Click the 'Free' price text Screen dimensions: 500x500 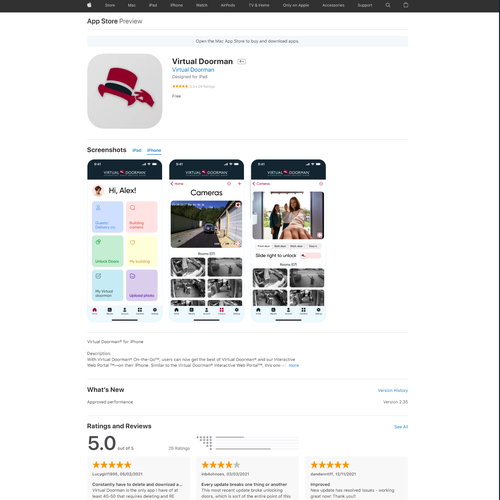pyautogui.click(x=176, y=96)
